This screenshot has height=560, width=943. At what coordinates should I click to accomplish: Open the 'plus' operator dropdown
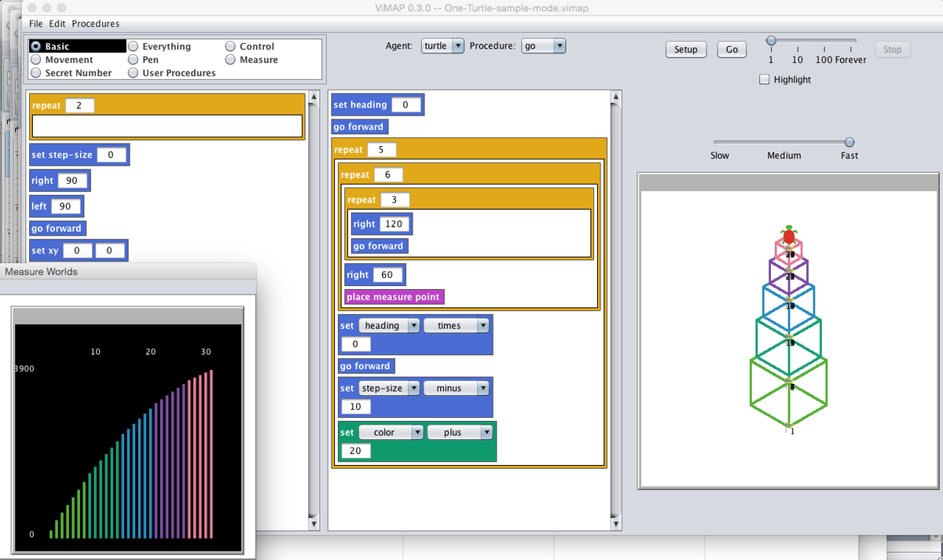[x=460, y=432]
